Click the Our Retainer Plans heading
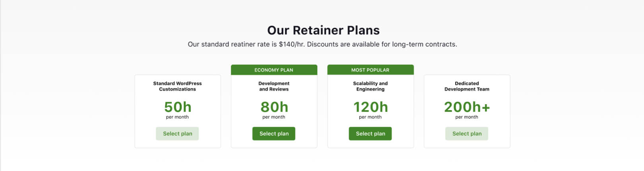 323,30
